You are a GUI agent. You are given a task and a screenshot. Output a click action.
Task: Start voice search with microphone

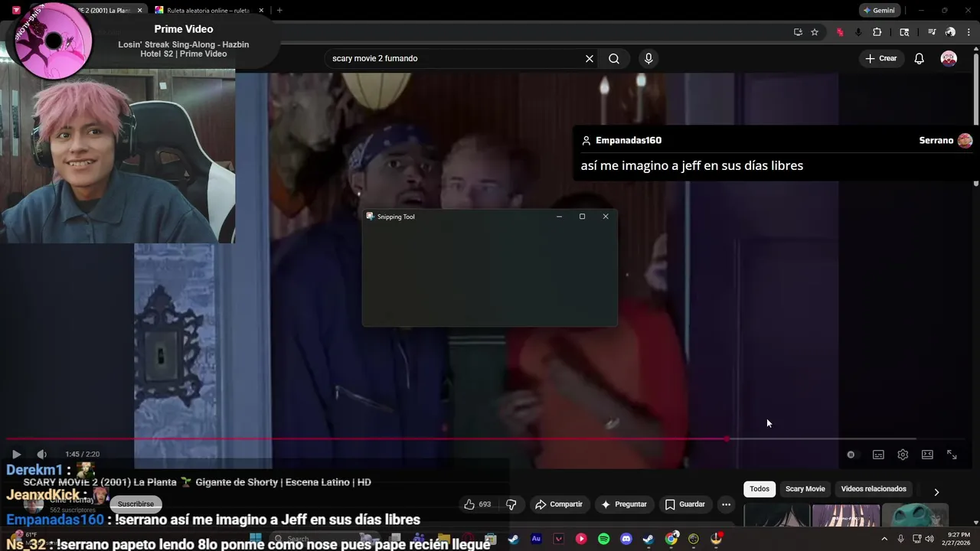click(x=648, y=59)
